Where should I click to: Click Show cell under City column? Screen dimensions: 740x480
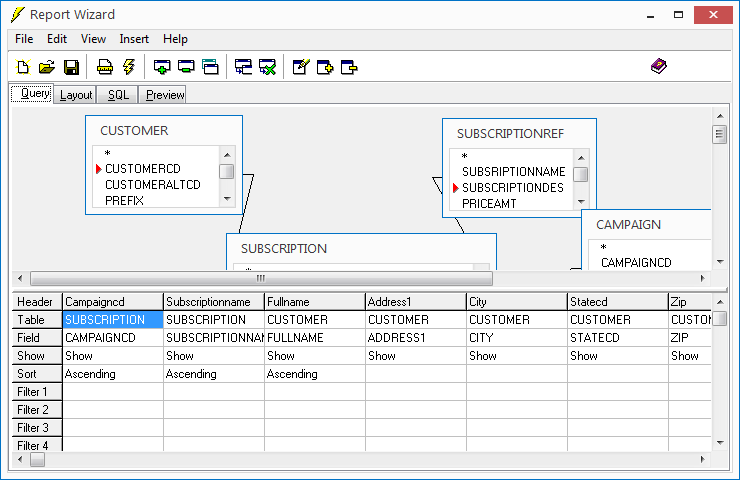[517, 356]
